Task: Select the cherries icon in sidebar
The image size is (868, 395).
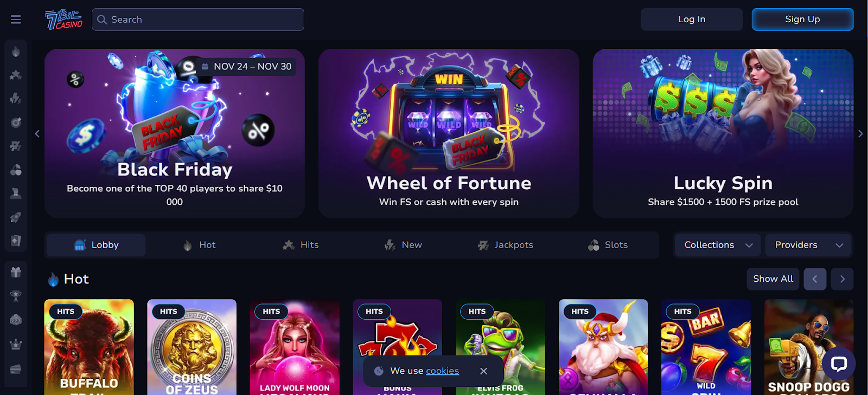Action: (x=16, y=170)
